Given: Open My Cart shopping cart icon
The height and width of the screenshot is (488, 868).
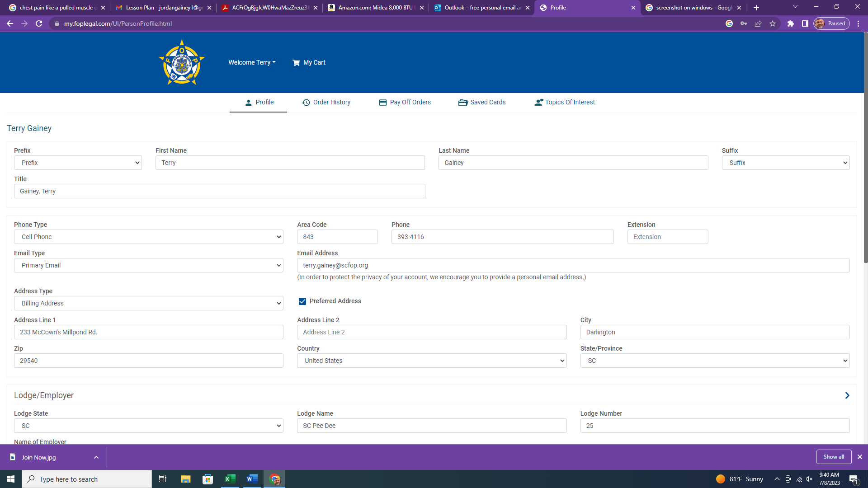Looking at the screenshot, I should coord(296,63).
